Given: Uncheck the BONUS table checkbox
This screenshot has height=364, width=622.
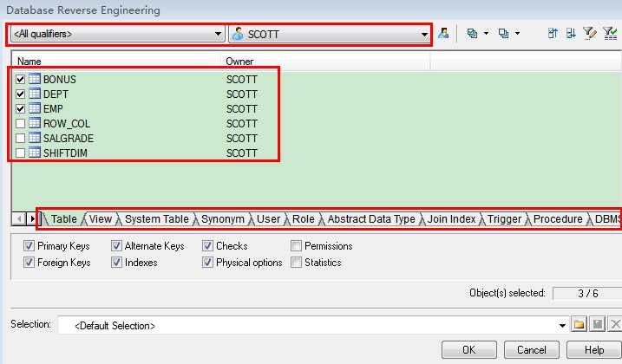Looking at the screenshot, I should [20, 80].
